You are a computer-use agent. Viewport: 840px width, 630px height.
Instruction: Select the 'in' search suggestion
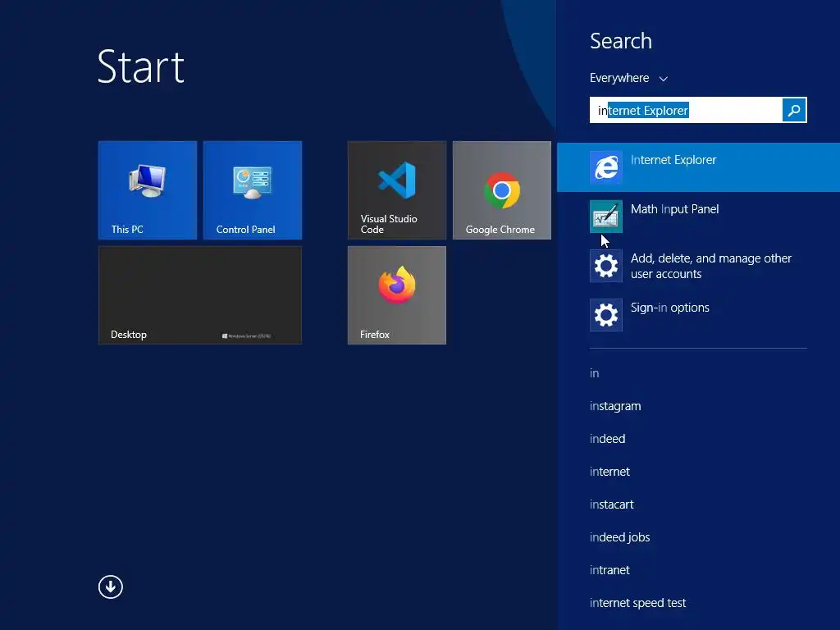[594, 373]
